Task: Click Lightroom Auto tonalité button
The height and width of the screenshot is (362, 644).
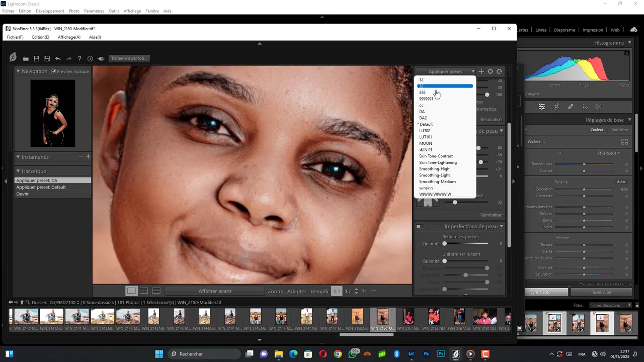Action: point(621,182)
